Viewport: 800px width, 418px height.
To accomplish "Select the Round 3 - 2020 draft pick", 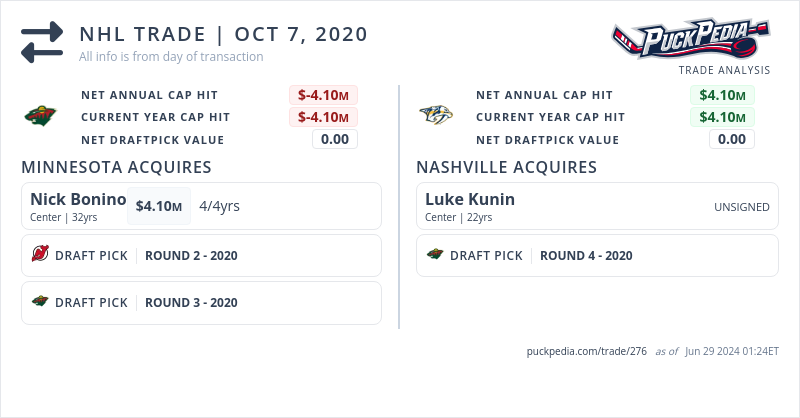I will coord(191,302).
